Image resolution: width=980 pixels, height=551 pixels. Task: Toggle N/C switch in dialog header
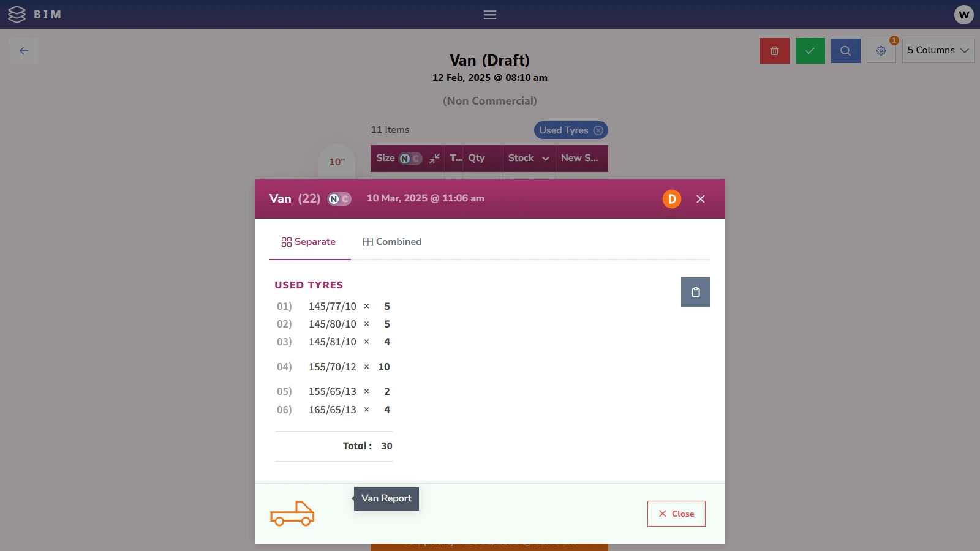click(x=339, y=199)
